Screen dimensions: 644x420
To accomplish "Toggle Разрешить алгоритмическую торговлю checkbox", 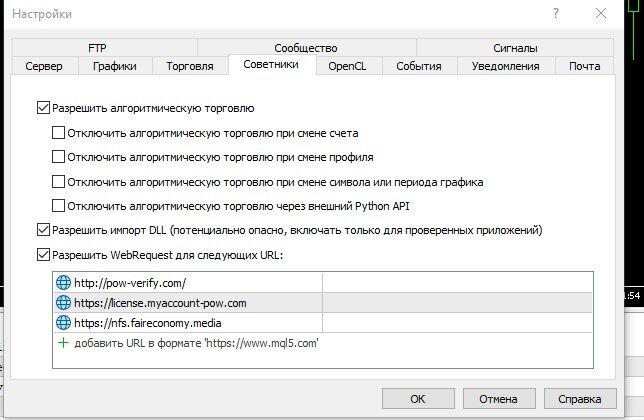I will [x=43, y=108].
